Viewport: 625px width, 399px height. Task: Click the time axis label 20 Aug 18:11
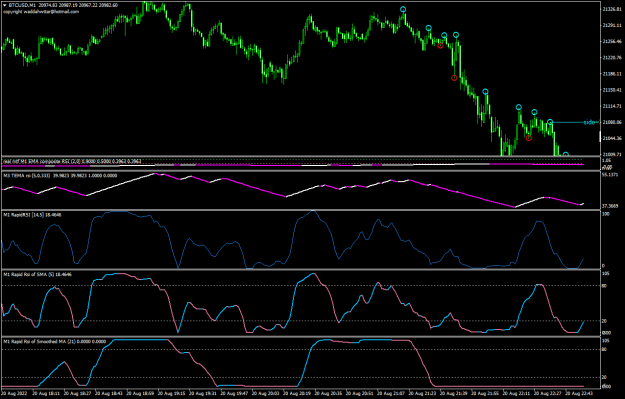coord(46,393)
